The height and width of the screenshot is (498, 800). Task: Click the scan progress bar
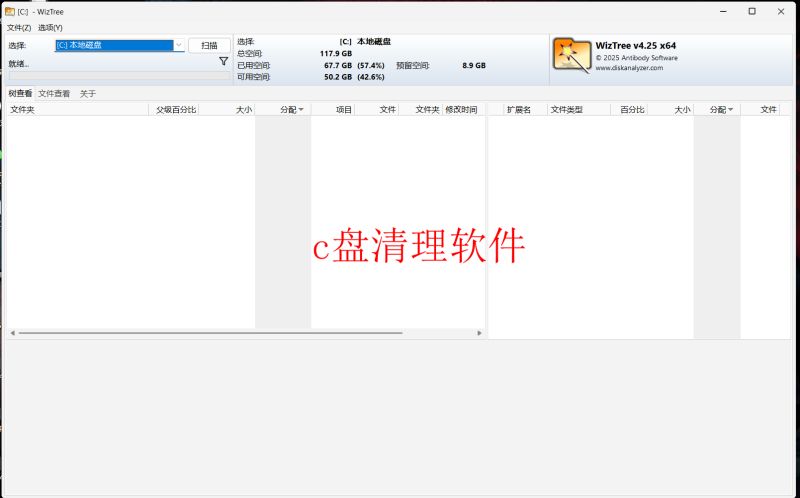[x=119, y=76]
